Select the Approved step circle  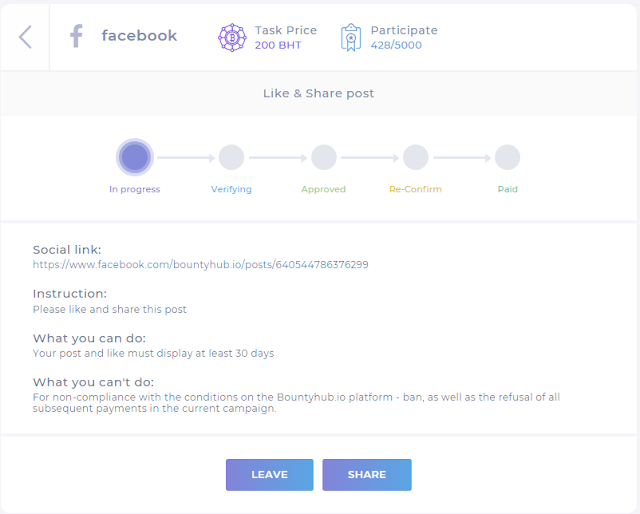pos(323,157)
